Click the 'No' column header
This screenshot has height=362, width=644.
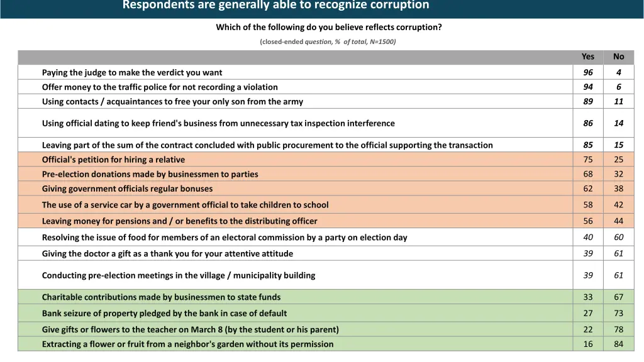click(x=618, y=57)
